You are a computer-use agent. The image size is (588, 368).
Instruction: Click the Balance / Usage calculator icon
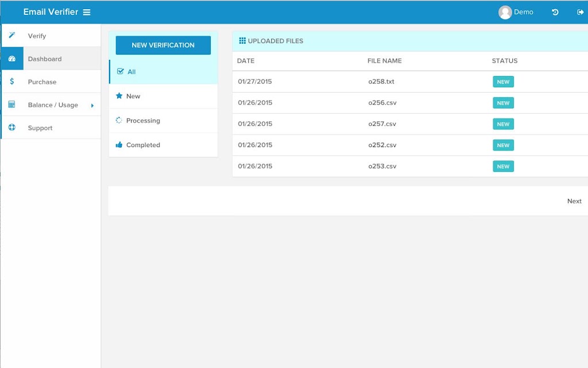[11, 105]
